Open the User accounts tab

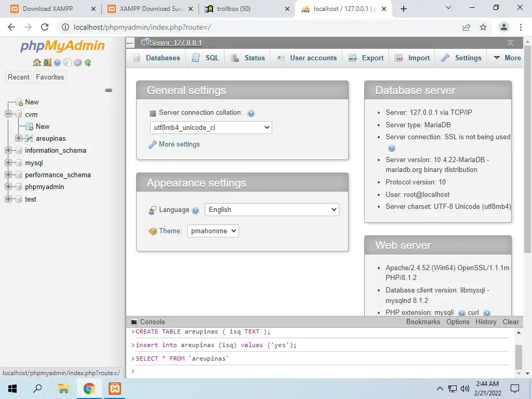[307, 58]
